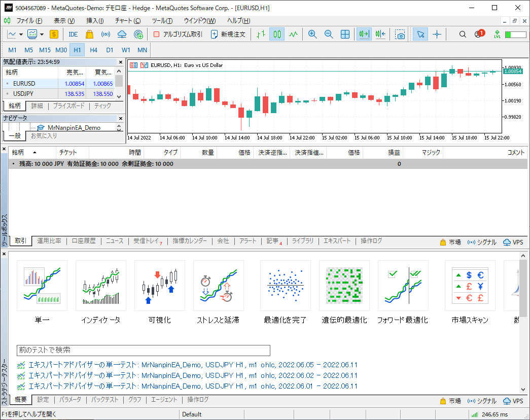This screenshot has width=530, height=420.
Task: Toggle chart shift from right edge
Action: point(380,34)
